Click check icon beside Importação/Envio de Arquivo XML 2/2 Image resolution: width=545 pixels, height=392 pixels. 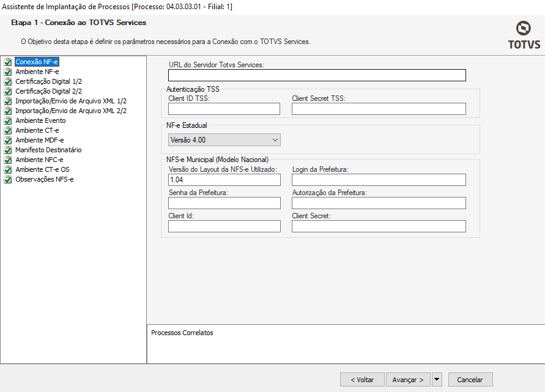click(8, 111)
